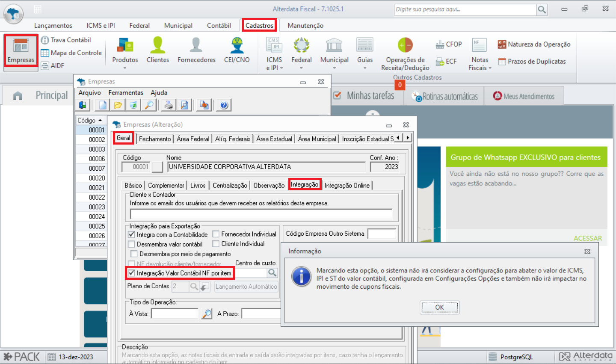The height and width of the screenshot is (364, 616).
Task: Open the Ajuda menu in Empresas window
Action: point(159,93)
